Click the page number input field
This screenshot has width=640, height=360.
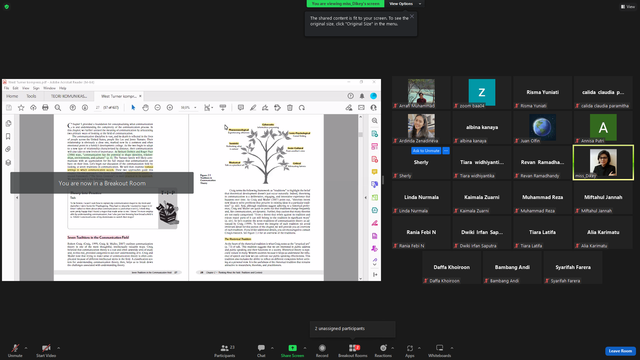(x=98, y=108)
